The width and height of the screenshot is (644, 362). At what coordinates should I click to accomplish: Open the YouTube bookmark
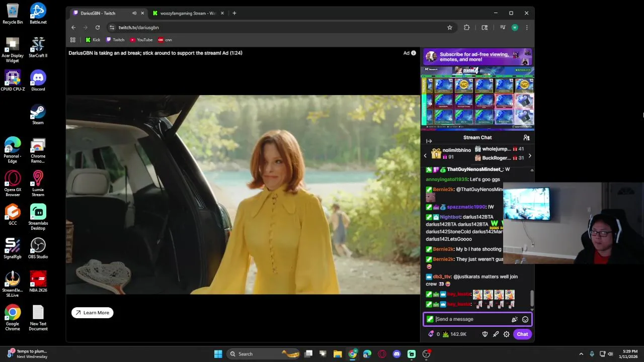coord(141,40)
